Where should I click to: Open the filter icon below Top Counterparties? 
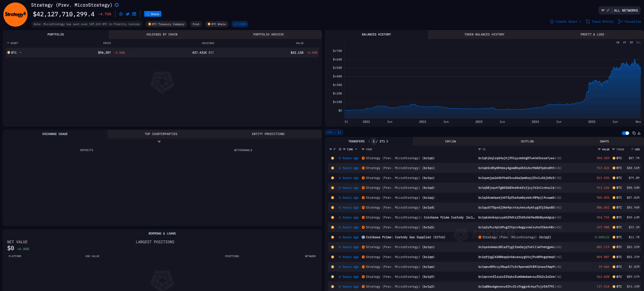pyautogui.click(x=159, y=142)
